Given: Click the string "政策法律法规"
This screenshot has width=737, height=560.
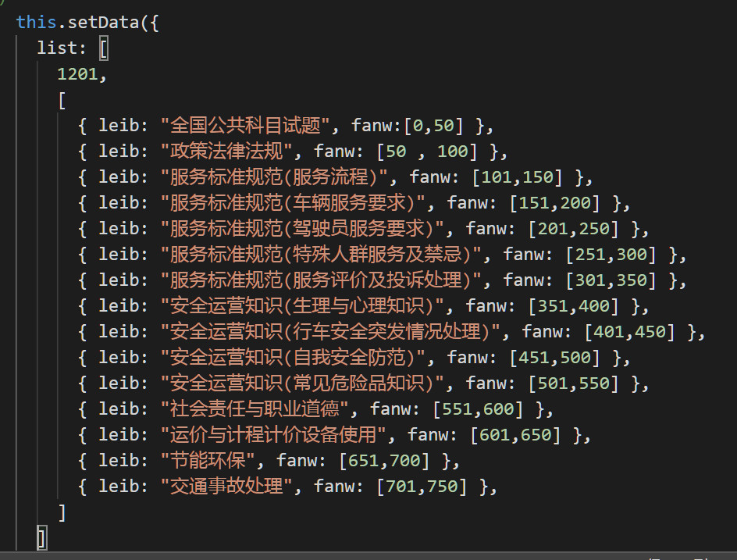Looking at the screenshot, I should (226, 152).
